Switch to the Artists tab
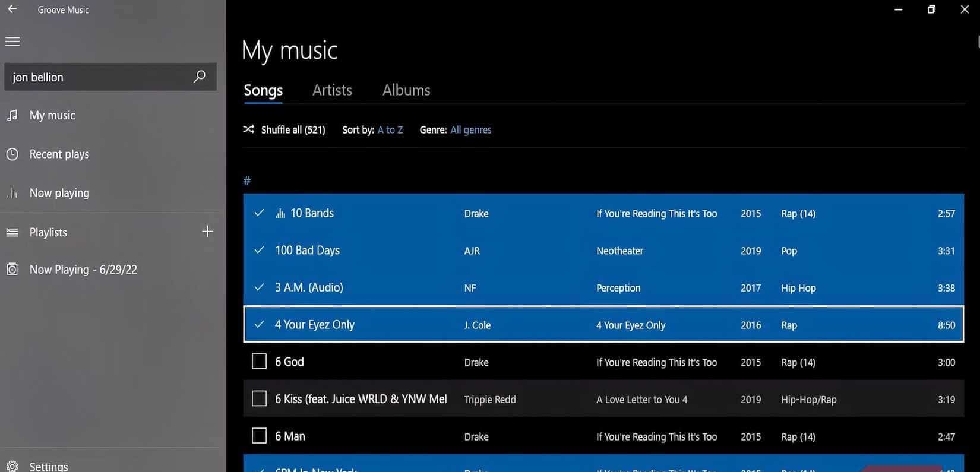The image size is (980, 472). coord(332,90)
